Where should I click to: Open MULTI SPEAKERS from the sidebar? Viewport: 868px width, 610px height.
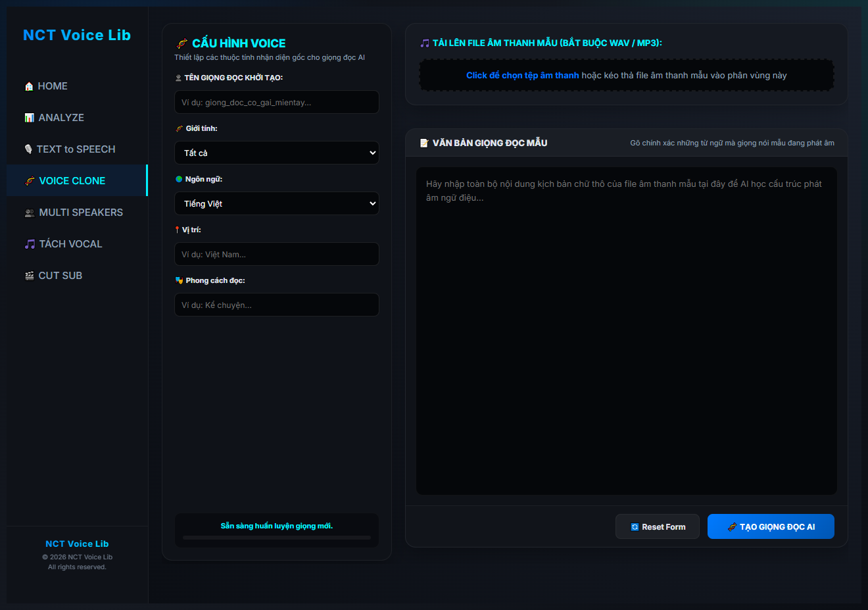pos(77,212)
